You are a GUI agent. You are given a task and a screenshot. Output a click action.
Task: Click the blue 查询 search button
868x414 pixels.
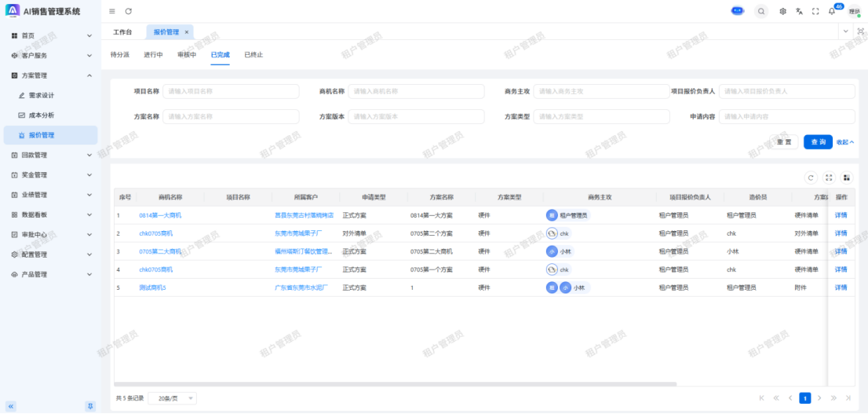point(818,142)
